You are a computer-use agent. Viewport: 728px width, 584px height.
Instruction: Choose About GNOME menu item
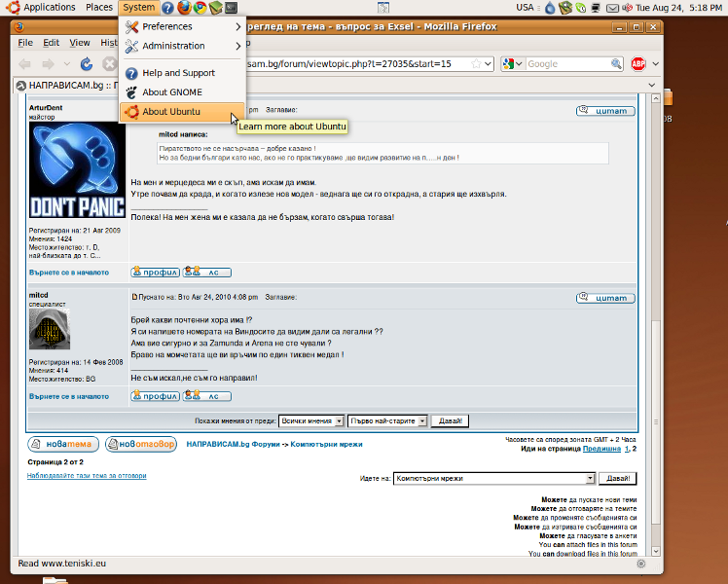(x=182, y=92)
